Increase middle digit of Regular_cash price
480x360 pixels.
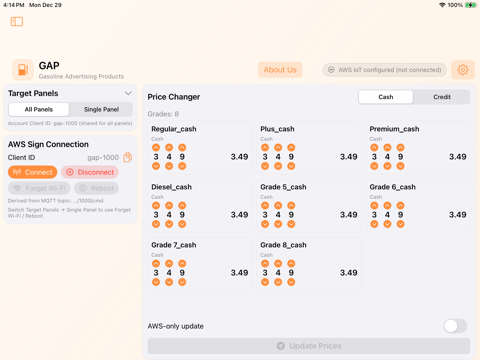pos(169,147)
